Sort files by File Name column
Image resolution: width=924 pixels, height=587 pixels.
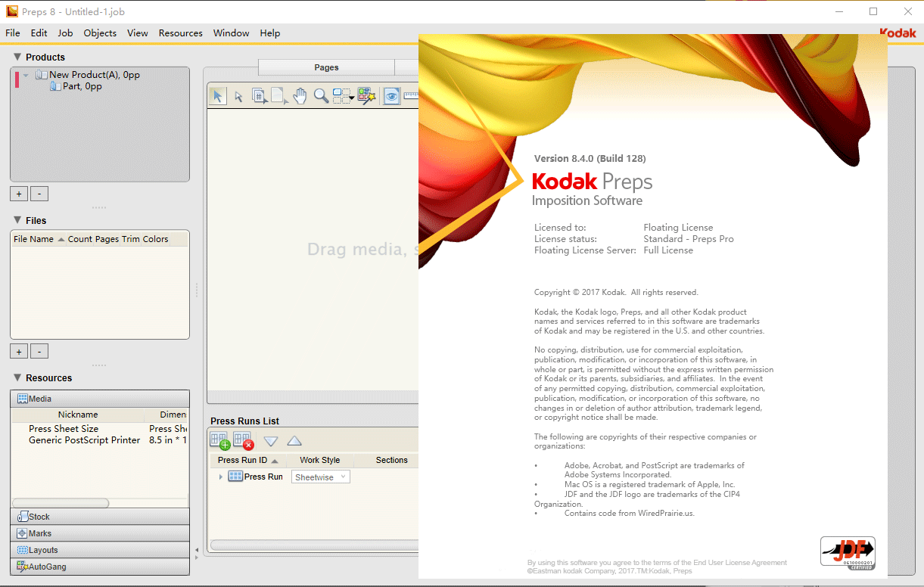tap(39, 239)
